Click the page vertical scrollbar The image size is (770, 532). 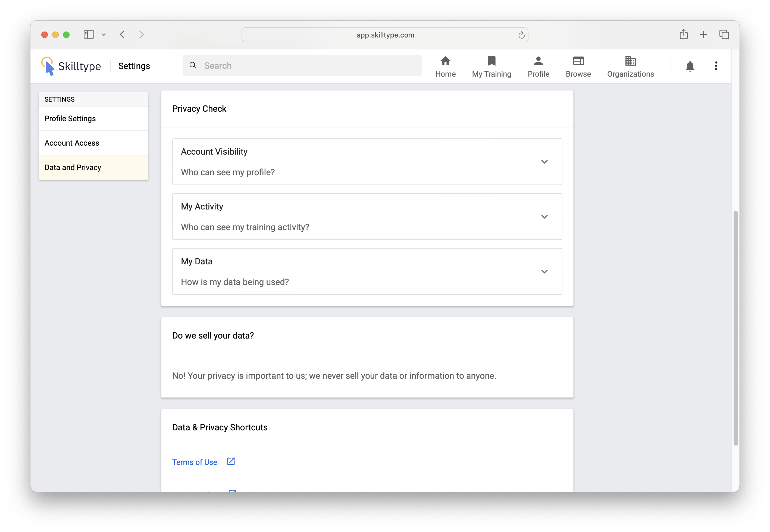tap(735, 328)
